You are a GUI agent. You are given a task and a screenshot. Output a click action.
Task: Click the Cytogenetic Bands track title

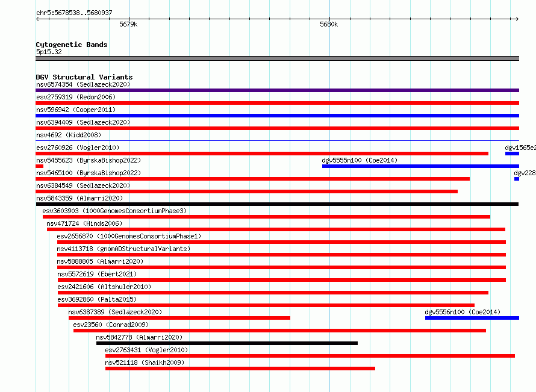(72, 45)
